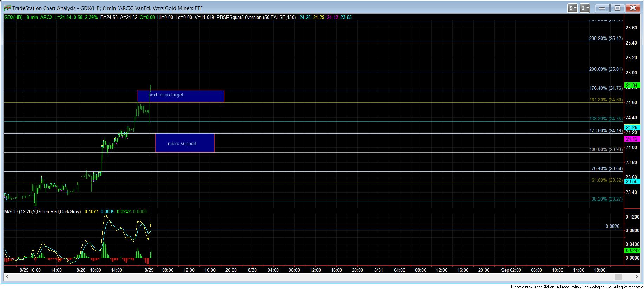Image resolution: width=644 pixels, height=289 pixels.
Task: Select the 'micro support' annotation box
Action: click(x=185, y=143)
